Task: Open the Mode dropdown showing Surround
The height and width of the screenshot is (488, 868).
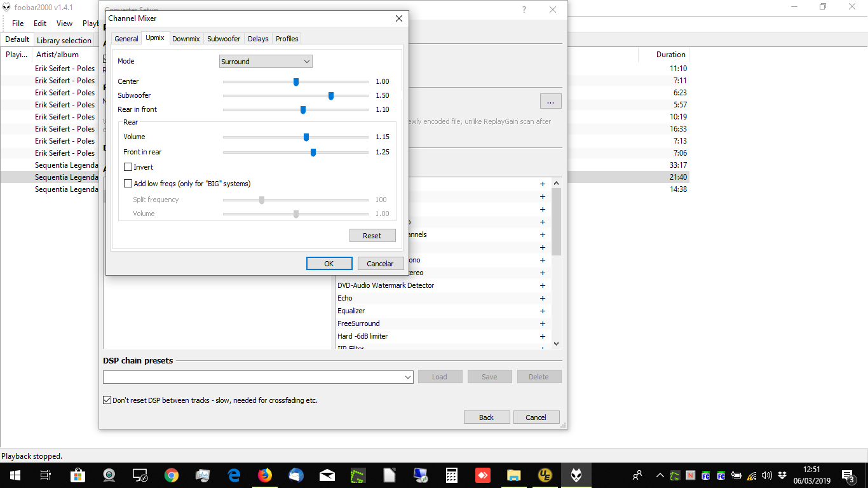Action: (x=266, y=62)
